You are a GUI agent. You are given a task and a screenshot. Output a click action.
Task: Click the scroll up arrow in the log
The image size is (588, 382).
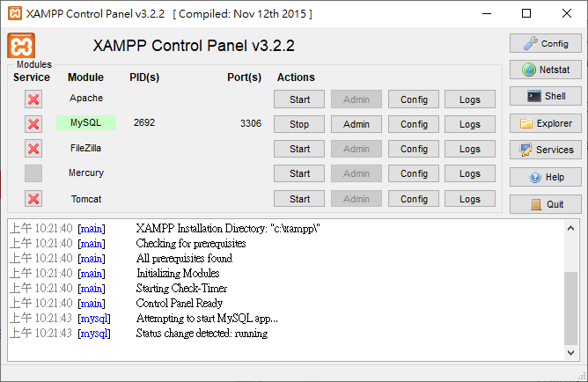570,228
